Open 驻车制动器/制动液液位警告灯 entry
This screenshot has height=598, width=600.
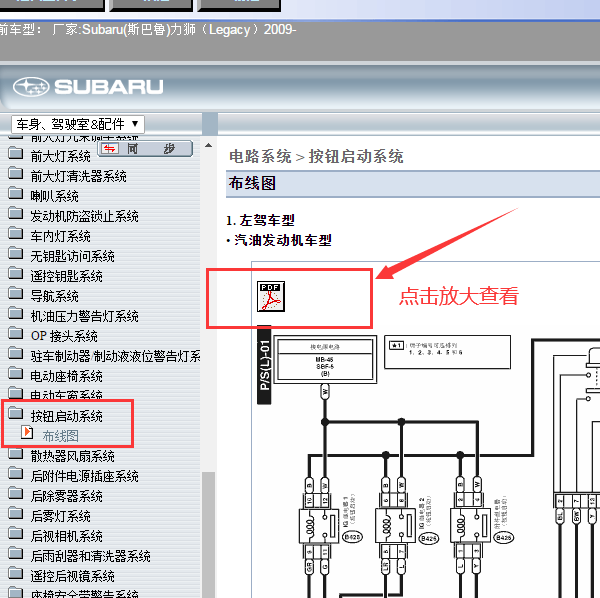pyautogui.click(x=115, y=356)
